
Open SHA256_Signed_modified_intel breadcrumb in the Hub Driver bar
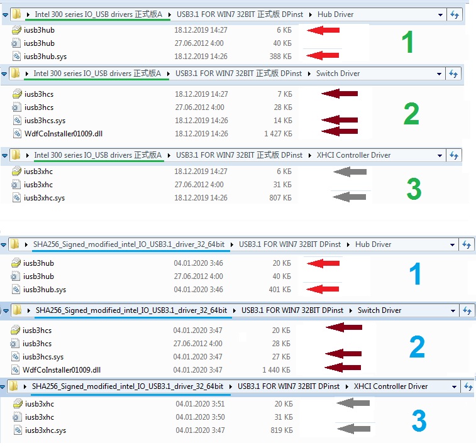129,244
